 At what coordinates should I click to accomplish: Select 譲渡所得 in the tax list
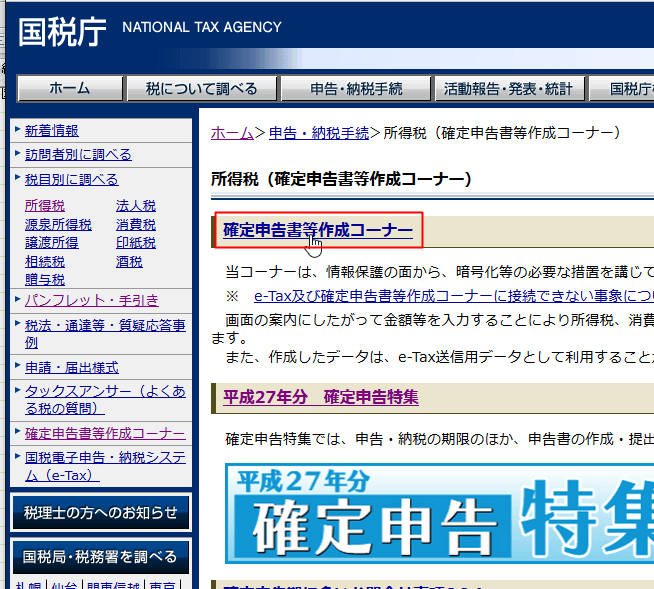point(52,243)
